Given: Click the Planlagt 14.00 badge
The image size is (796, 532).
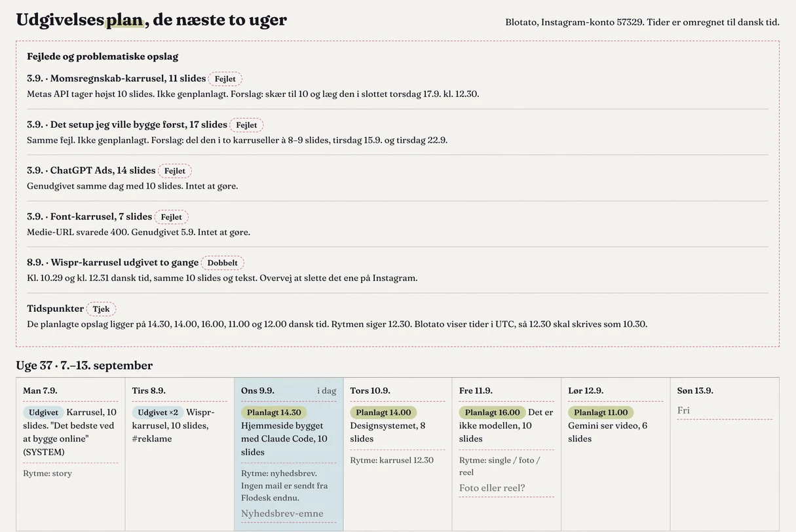Looking at the screenshot, I should point(383,413).
